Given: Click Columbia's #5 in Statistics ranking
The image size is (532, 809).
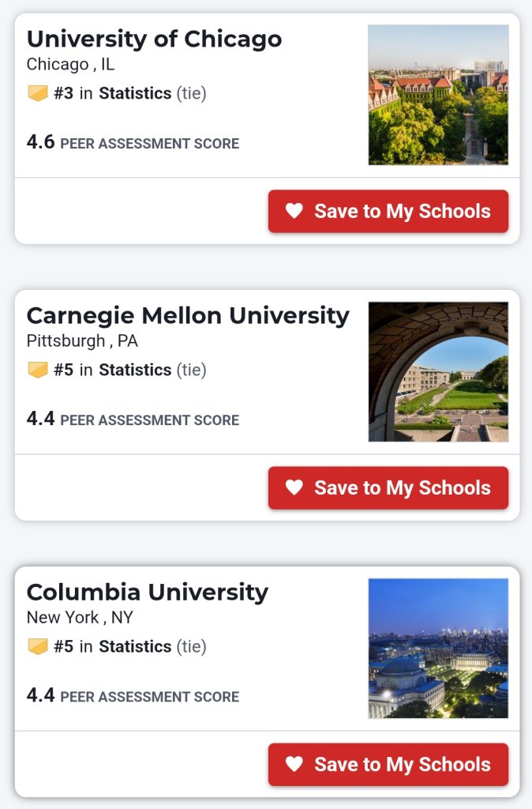Looking at the screenshot, I should tap(113, 646).
